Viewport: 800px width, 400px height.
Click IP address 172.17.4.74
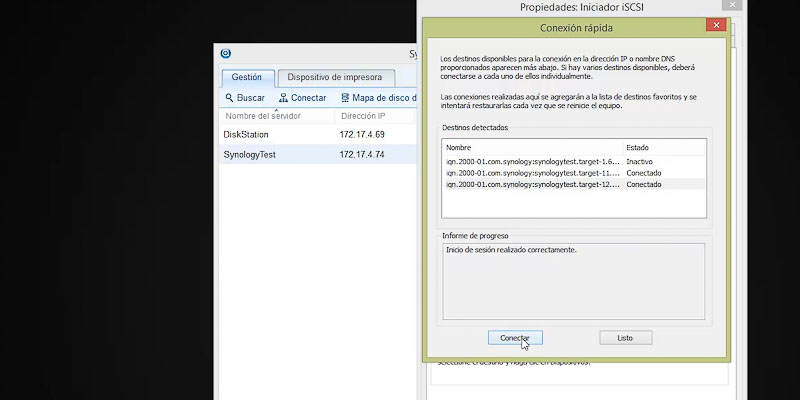coord(362,154)
